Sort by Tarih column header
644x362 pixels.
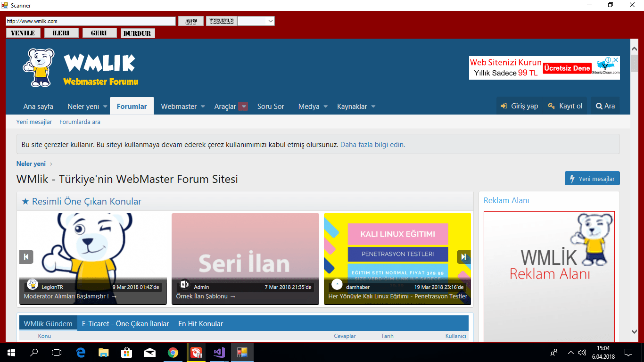click(x=387, y=336)
